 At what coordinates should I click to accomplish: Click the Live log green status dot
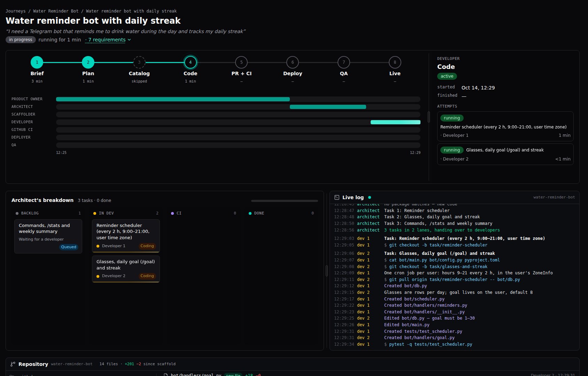tap(370, 197)
